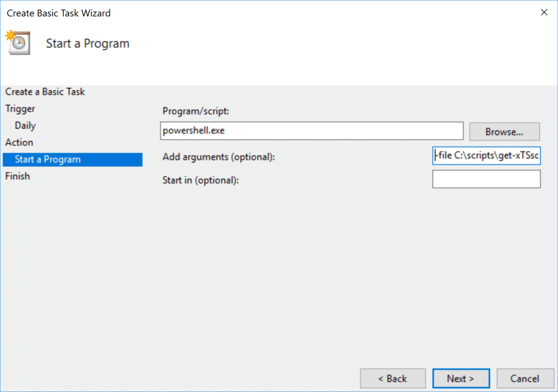Screen dimensions: 558x392
Task: Select "Create a Basic Task" in the sidebar
Action: coord(45,92)
